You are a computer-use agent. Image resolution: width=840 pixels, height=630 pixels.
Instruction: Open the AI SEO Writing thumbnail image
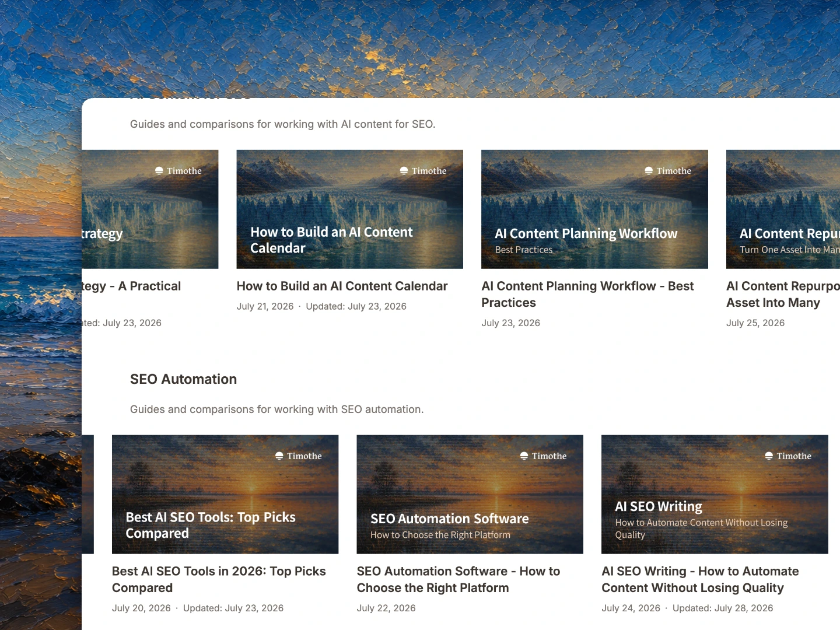(715, 495)
